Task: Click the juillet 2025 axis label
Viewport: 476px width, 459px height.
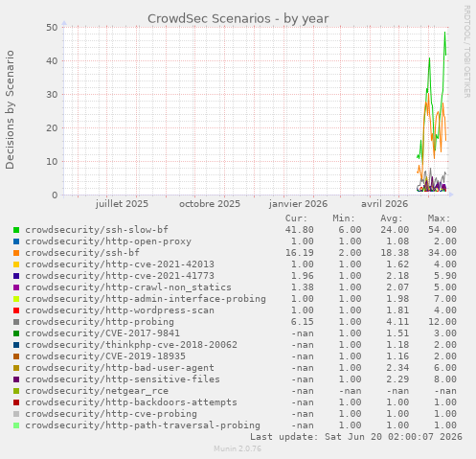Action: tap(122, 204)
